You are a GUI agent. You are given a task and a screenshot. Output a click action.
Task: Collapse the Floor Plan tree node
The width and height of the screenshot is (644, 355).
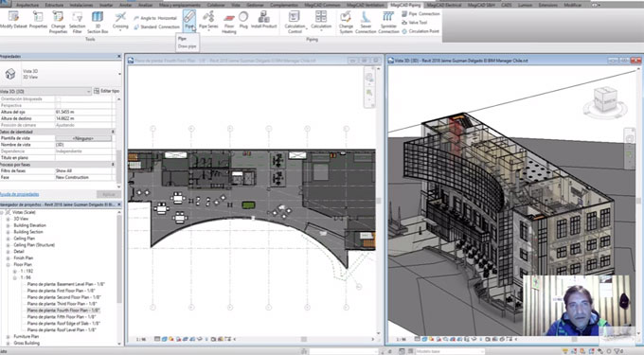(x=8, y=265)
